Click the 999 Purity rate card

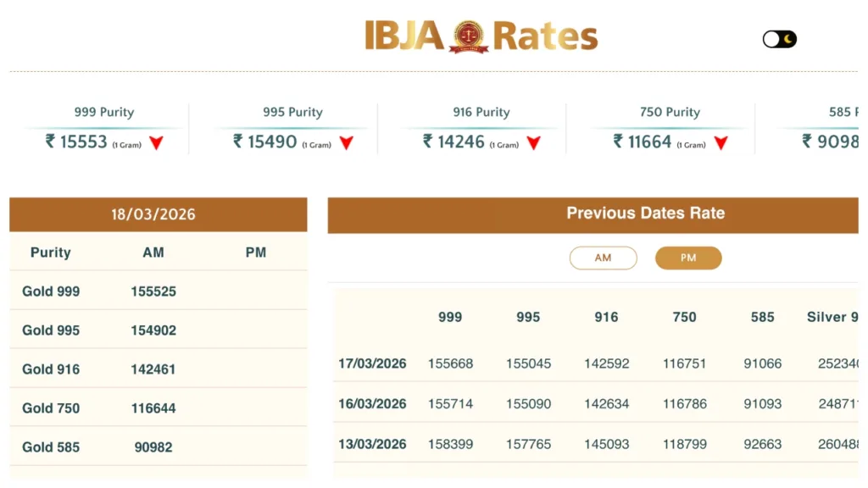103,129
